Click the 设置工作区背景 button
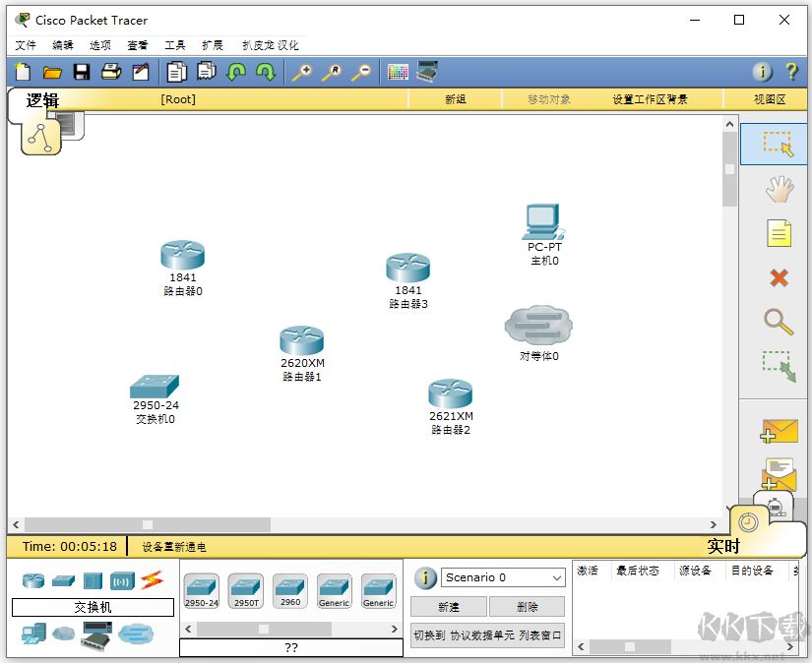 [650, 99]
